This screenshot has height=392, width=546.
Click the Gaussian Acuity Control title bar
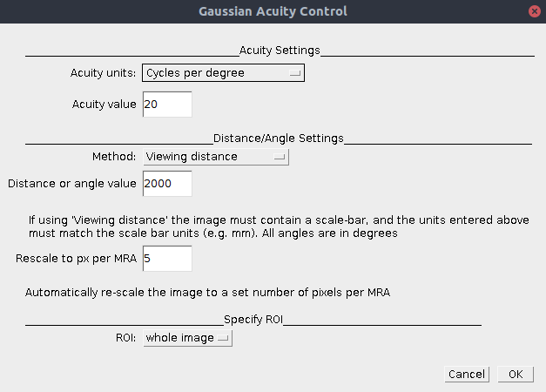[x=273, y=11]
